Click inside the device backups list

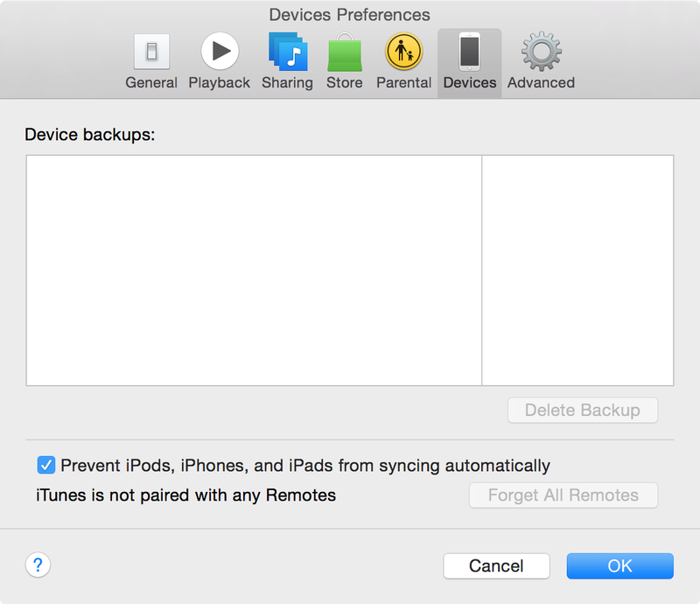tap(254, 270)
